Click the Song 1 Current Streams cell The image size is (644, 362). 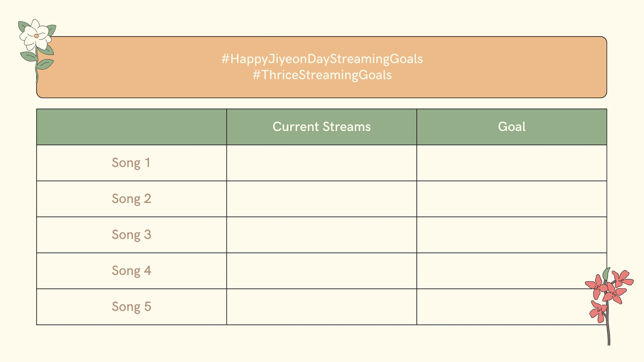pos(322,163)
